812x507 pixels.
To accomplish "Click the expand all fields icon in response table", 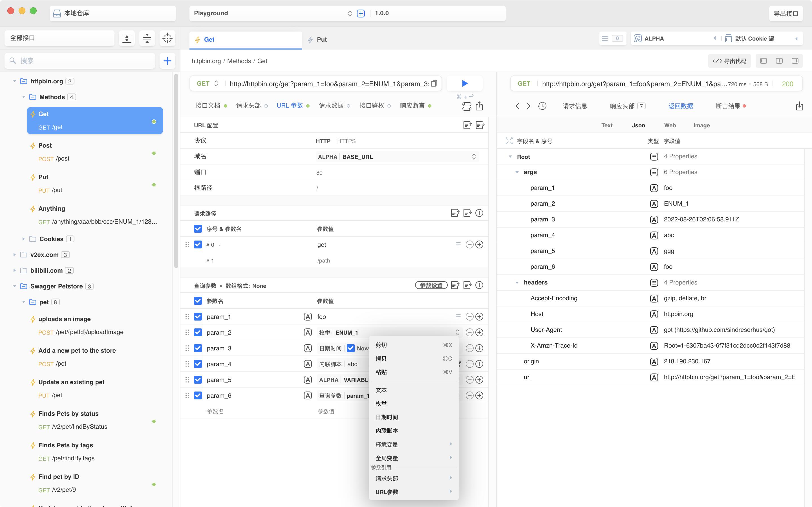I will tap(509, 141).
